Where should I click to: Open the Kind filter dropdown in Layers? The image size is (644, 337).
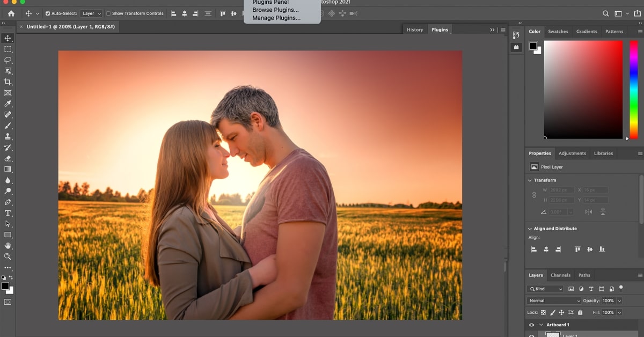coord(545,289)
